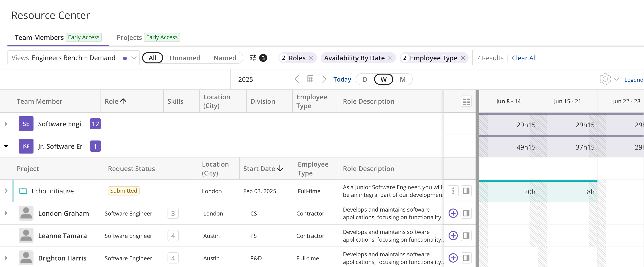Remove the Availability By Date filter chip
Viewport: 644px width, 267px height.
click(390, 58)
